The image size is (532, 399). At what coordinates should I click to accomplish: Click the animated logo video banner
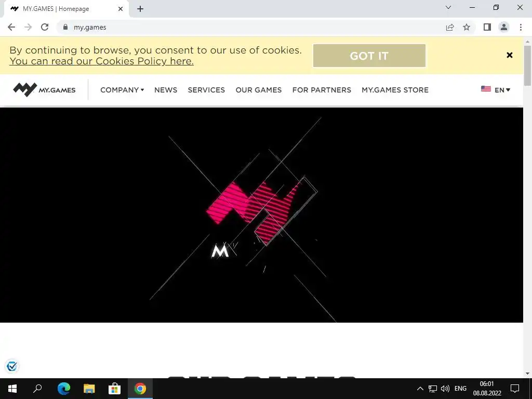click(x=261, y=215)
